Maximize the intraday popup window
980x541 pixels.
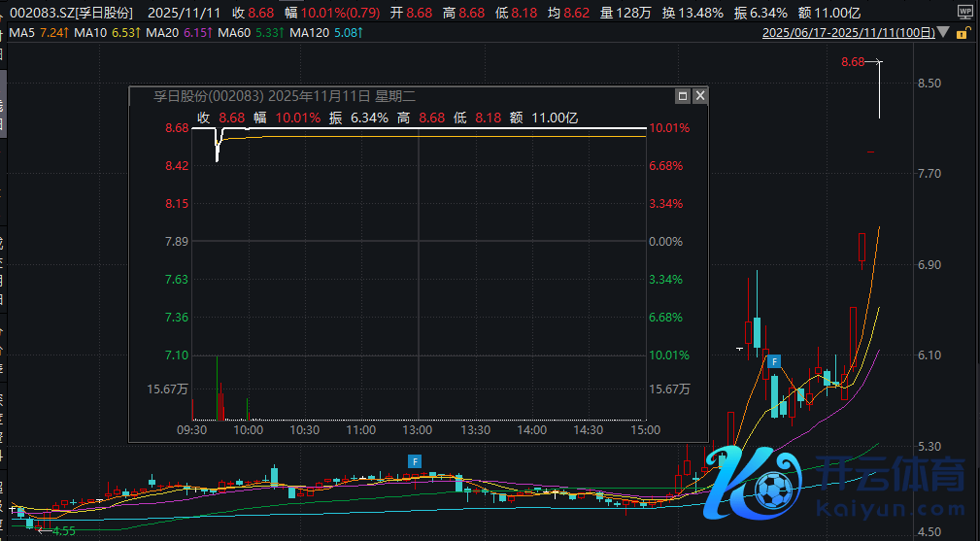coord(683,96)
